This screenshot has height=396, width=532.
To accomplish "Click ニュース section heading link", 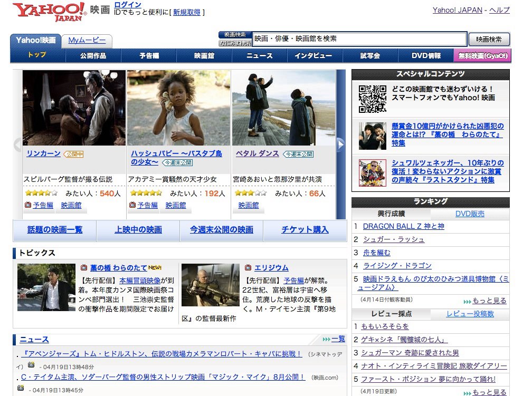I will click(34, 340).
